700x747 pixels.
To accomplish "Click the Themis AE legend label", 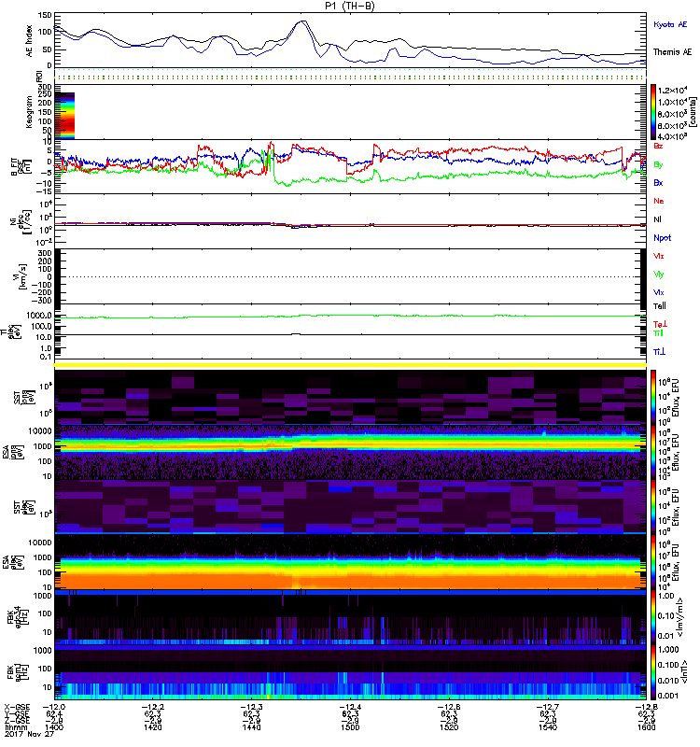I will (672, 54).
